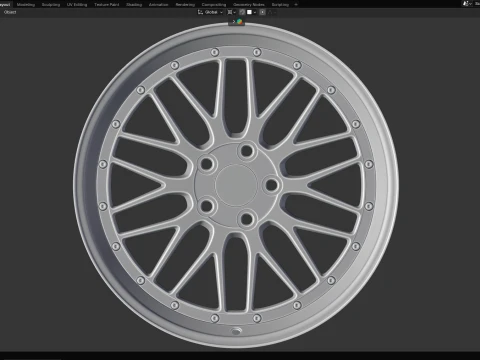The width and height of the screenshot is (480, 360).
Task: Switch to the Modeling workspace tab
Action: [x=26, y=5]
